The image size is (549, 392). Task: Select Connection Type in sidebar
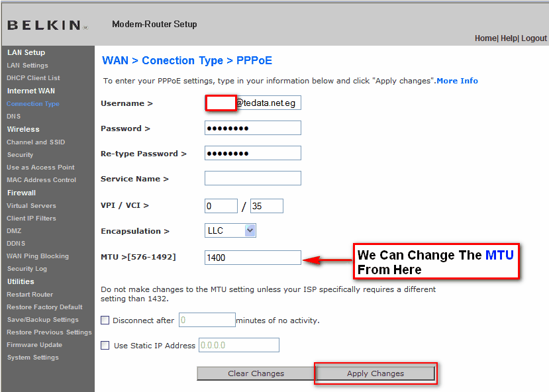coord(32,104)
